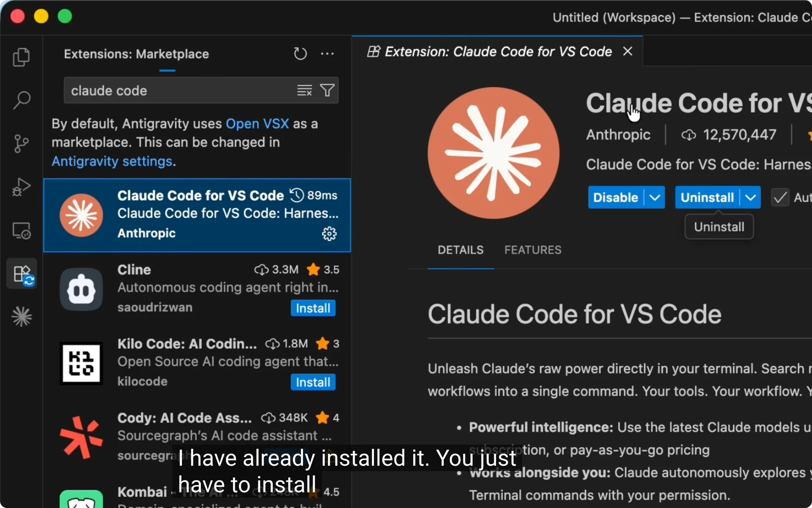Click the Kilo Code 1.8M download count
812x508 pixels.
coord(287,343)
